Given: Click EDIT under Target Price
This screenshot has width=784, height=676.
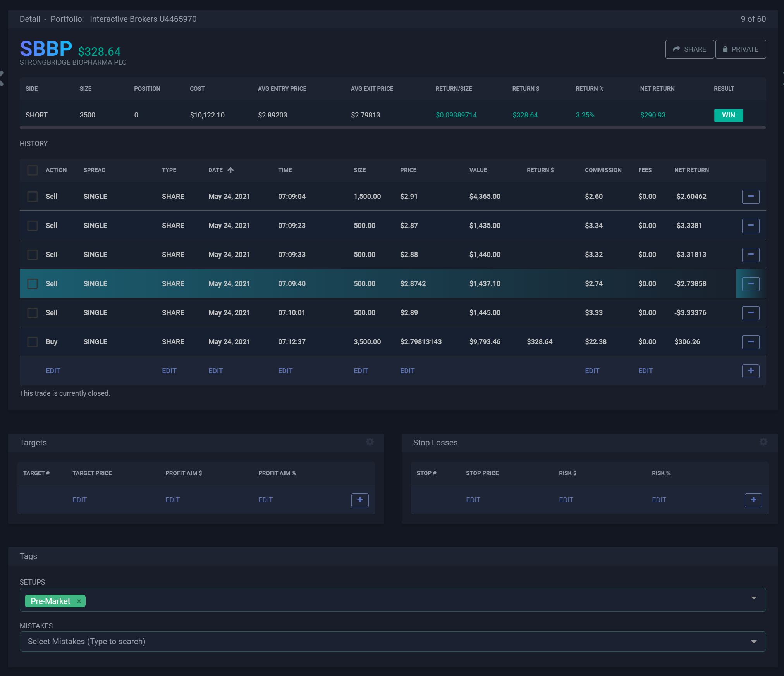Looking at the screenshot, I should 79,500.
